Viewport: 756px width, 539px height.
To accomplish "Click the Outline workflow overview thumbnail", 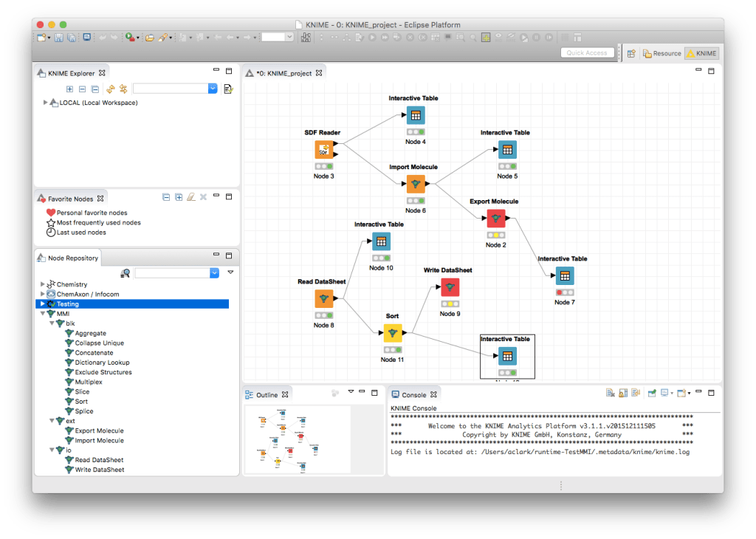I will pyautogui.click(x=298, y=439).
